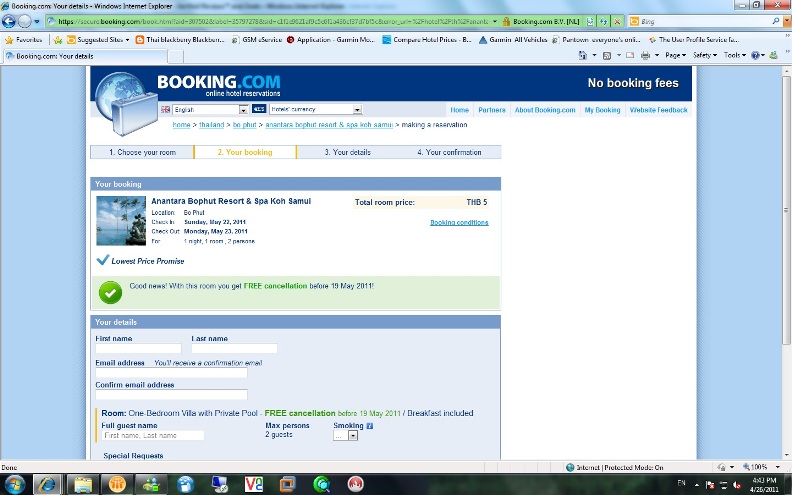
Task: Open the Page menu
Action: pos(675,55)
